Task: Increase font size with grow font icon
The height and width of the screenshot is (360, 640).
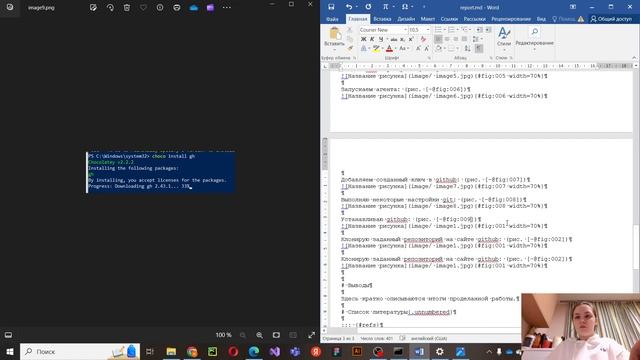Action: pyautogui.click(x=418, y=49)
